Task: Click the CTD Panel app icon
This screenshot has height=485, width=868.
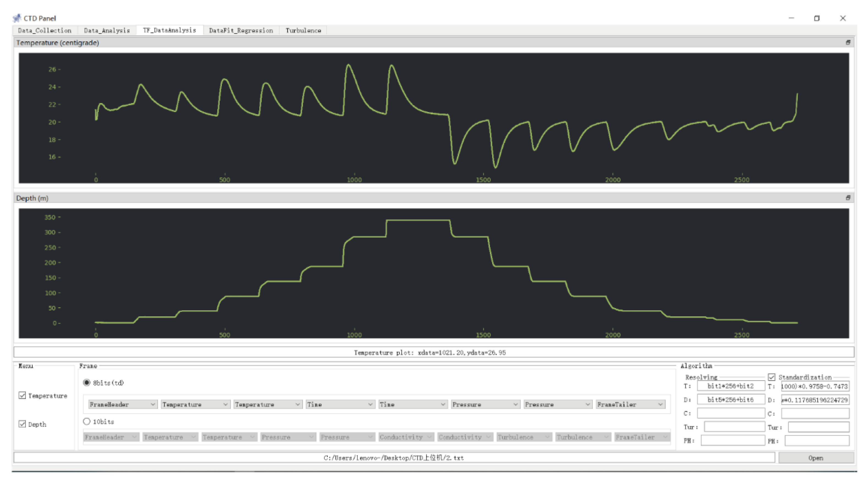Action: click(17, 18)
